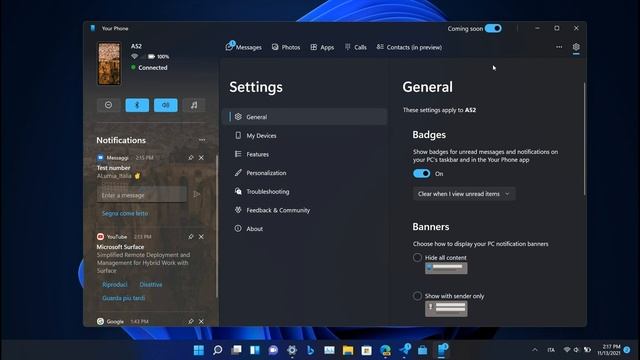The image size is (640, 360).
Task: Switch to the Apps tab
Action: coord(322,47)
